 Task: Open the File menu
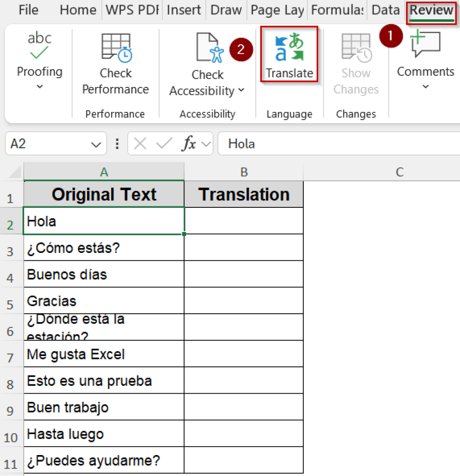point(28,10)
